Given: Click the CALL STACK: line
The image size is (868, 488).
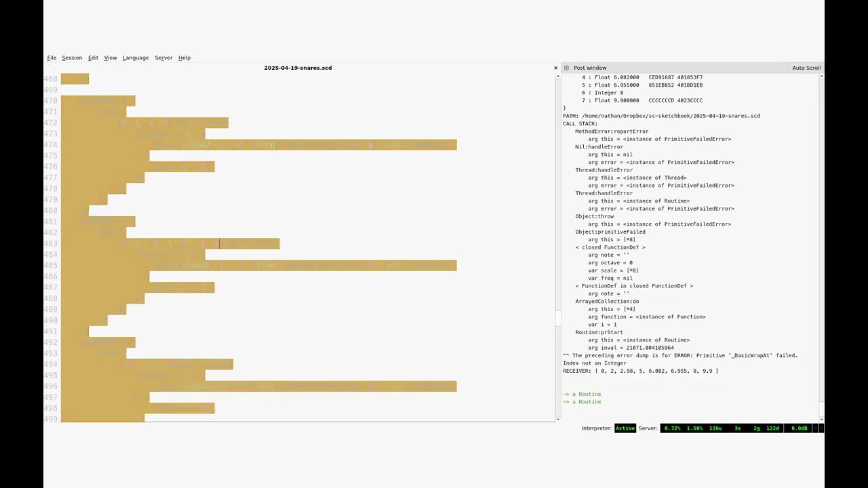Looking at the screenshot, I should click(x=580, y=123).
